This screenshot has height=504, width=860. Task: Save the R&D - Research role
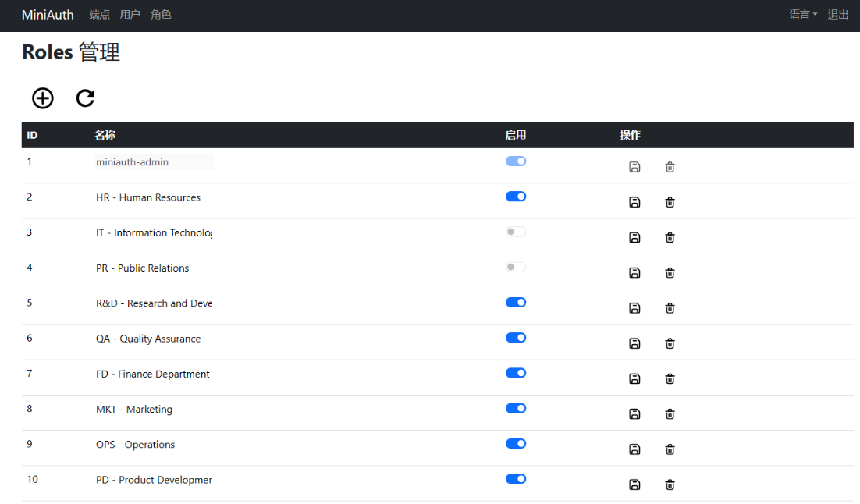pos(634,308)
